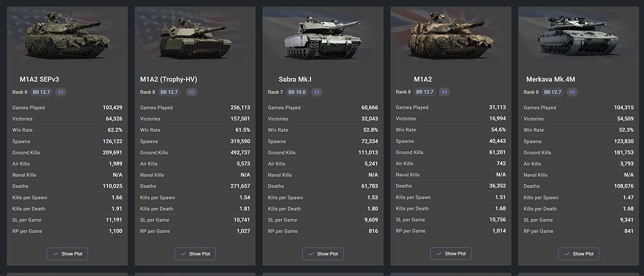This screenshot has height=276, width=644.
Task: Open the Merkava Mk.4M tank image
Action: [579, 36]
